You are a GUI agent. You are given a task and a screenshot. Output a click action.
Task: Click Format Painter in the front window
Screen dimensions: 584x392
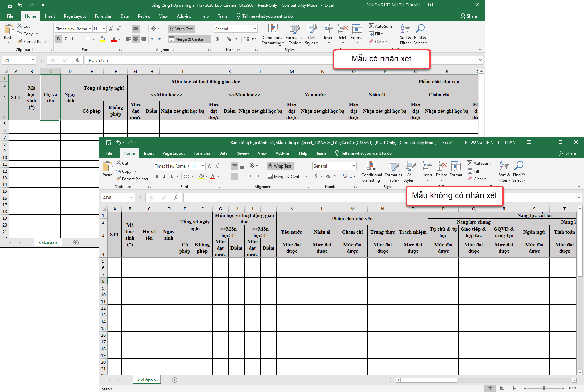point(132,179)
